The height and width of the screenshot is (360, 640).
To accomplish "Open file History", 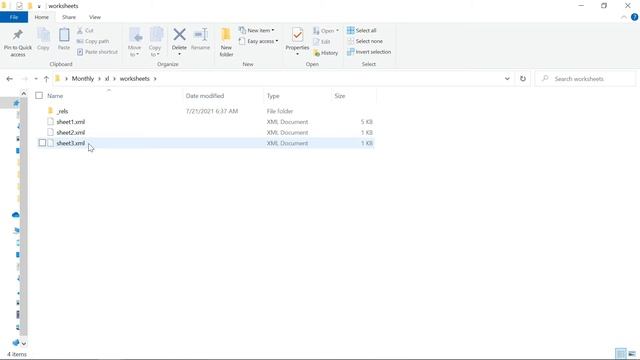I will tap(326, 53).
